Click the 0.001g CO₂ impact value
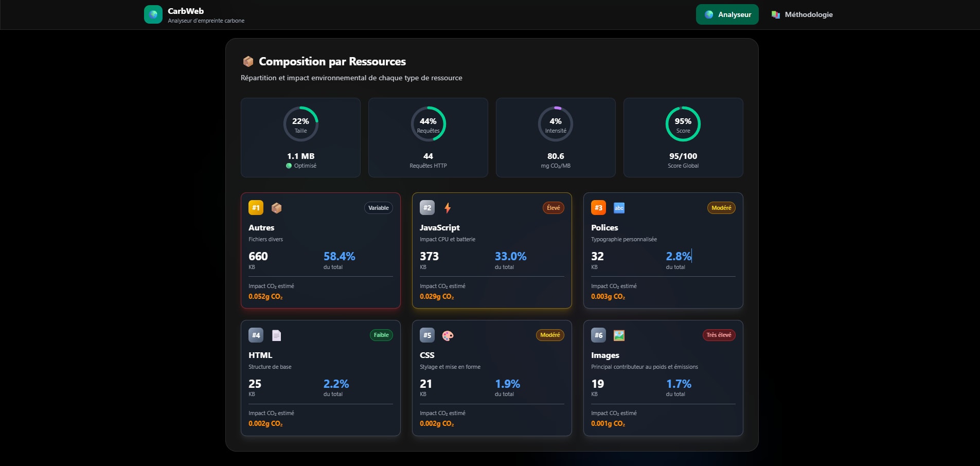 [x=608, y=424]
